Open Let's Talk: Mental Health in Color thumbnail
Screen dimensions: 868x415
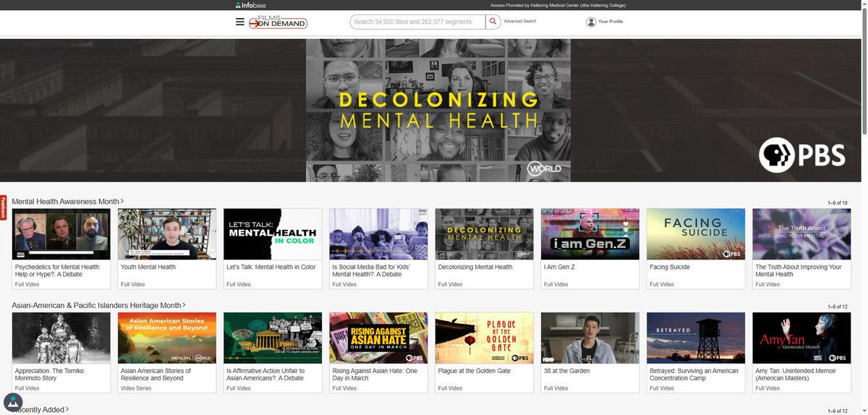coord(273,234)
